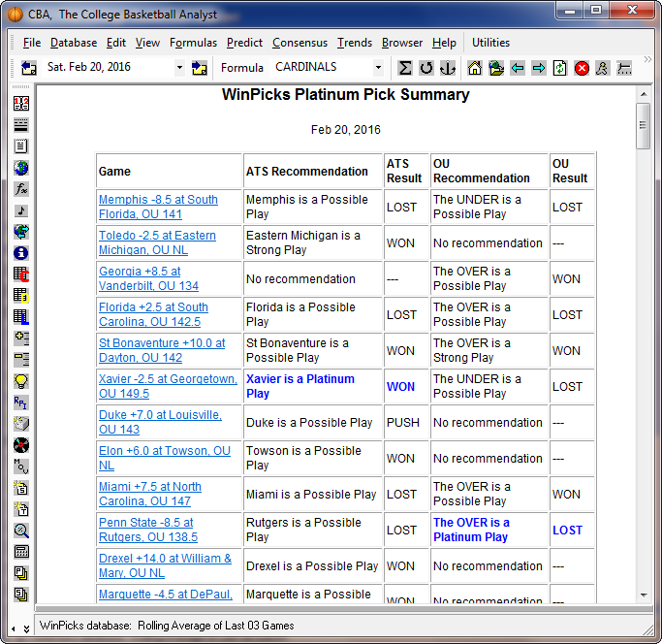Viewport: 662px width, 644px height.
Task: Click the circular refresh arrow icon
Action: pos(426,68)
